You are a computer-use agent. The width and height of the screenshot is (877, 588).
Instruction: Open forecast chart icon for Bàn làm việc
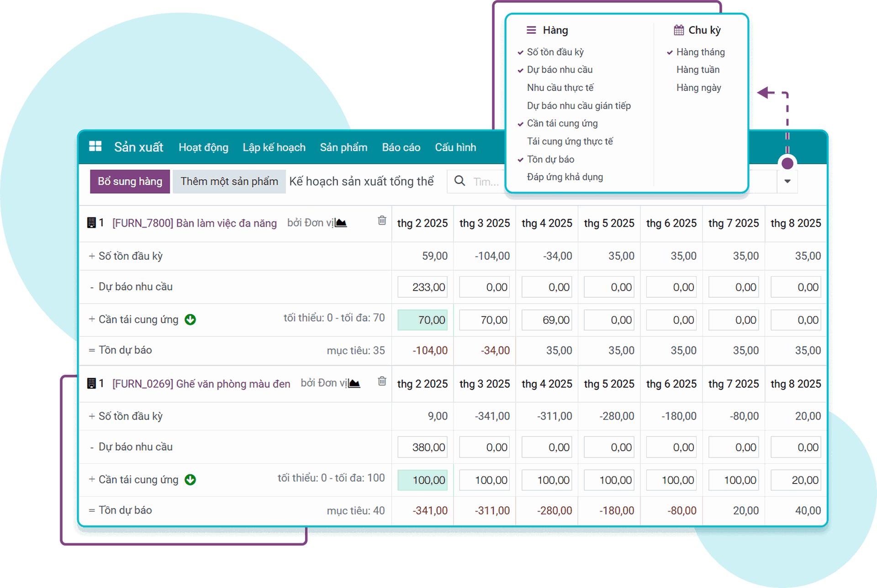341,223
